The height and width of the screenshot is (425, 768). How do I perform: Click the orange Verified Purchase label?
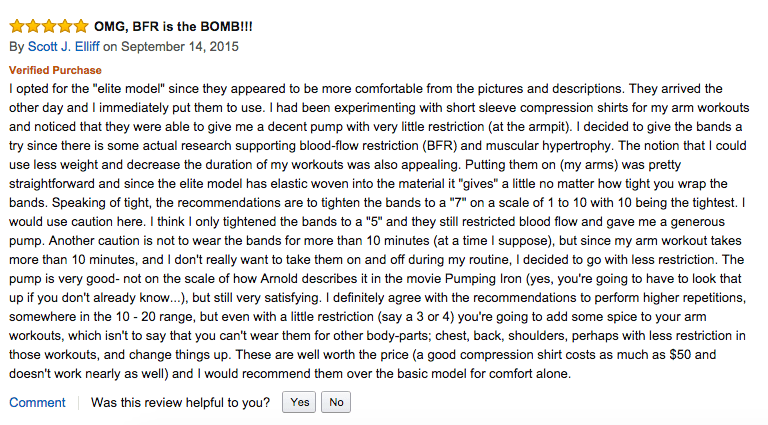(x=55, y=70)
